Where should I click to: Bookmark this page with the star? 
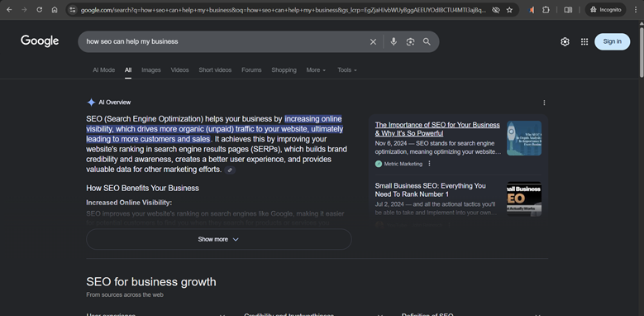point(510,10)
